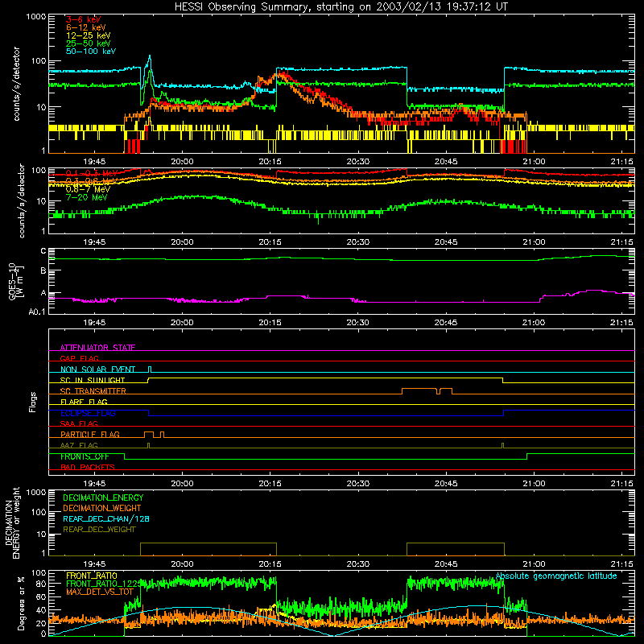Click the 21:00 time tick under top panel
644x644 pixels.
tap(534, 162)
